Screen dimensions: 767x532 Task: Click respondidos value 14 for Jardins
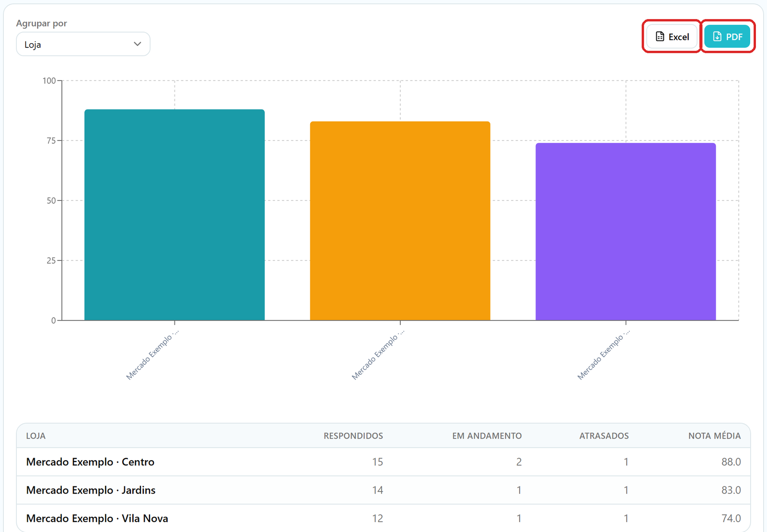[x=378, y=490]
